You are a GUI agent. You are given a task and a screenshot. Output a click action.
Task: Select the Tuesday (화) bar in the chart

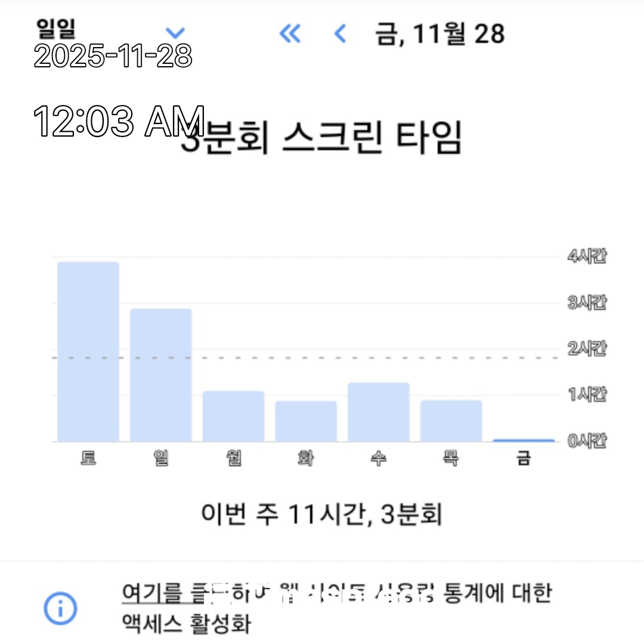306,422
